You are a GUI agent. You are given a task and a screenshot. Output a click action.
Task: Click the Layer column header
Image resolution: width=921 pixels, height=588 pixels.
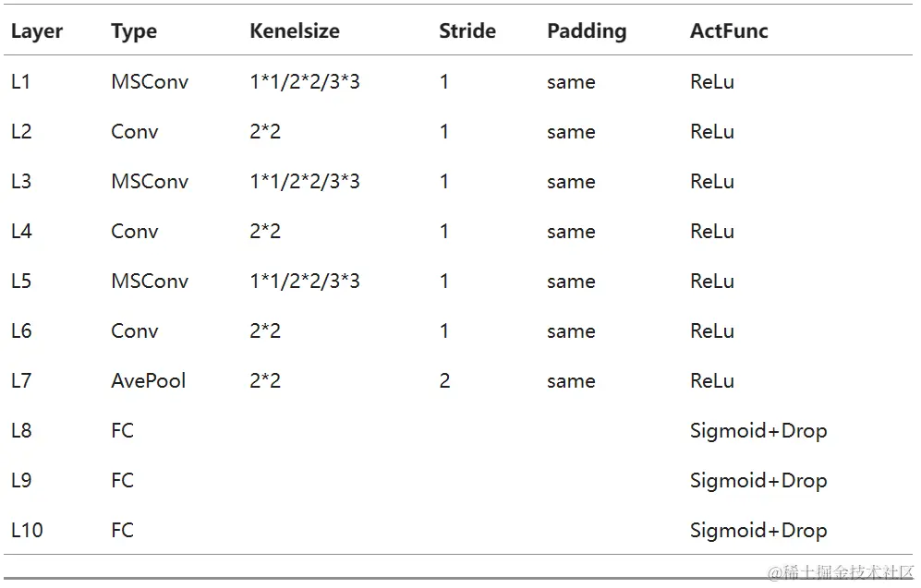click(x=37, y=31)
